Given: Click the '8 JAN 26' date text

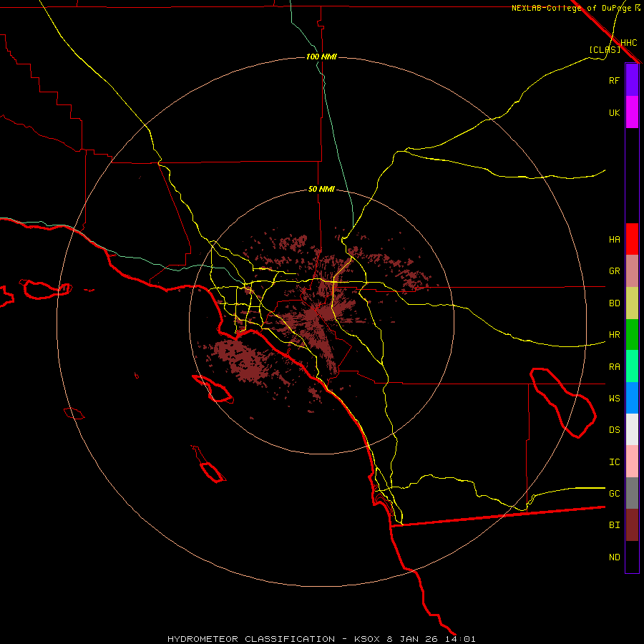Looking at the screenshot, I should (x=412, y=639).
